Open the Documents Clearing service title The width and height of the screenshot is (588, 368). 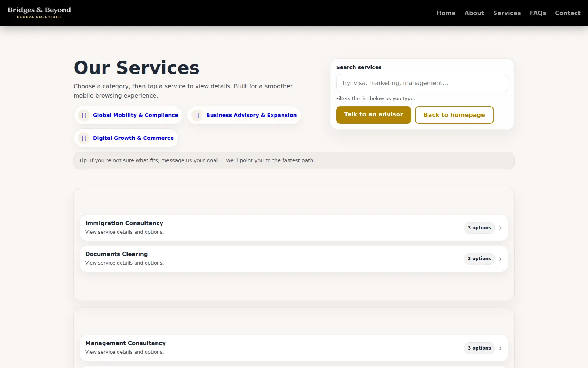click(x=116, y=254)
